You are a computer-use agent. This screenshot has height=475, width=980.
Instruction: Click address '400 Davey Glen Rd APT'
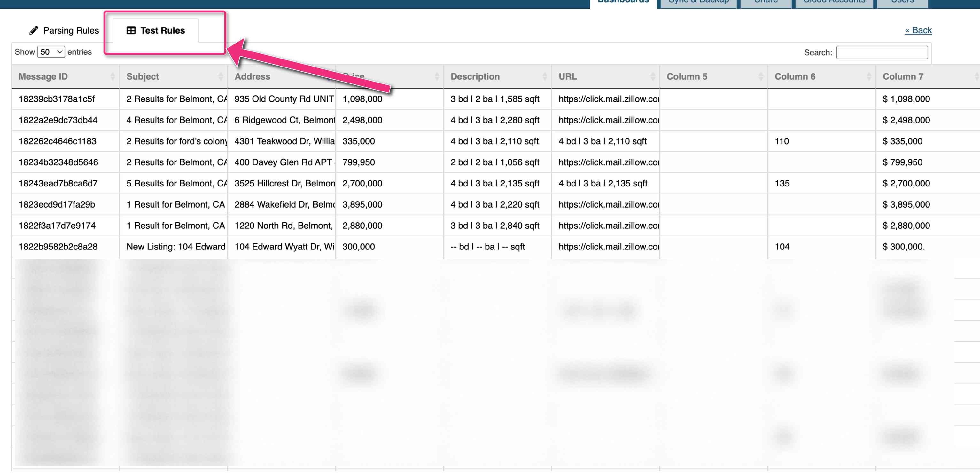point(284,162)
